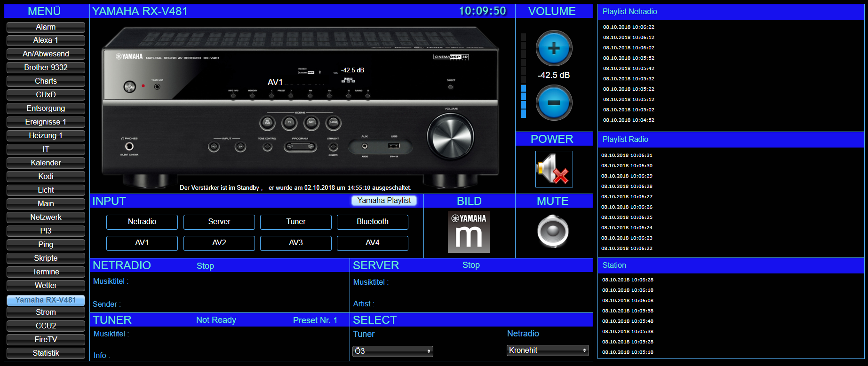
Task: Open Brother 9332 page
Action: [x=46, y=68]
